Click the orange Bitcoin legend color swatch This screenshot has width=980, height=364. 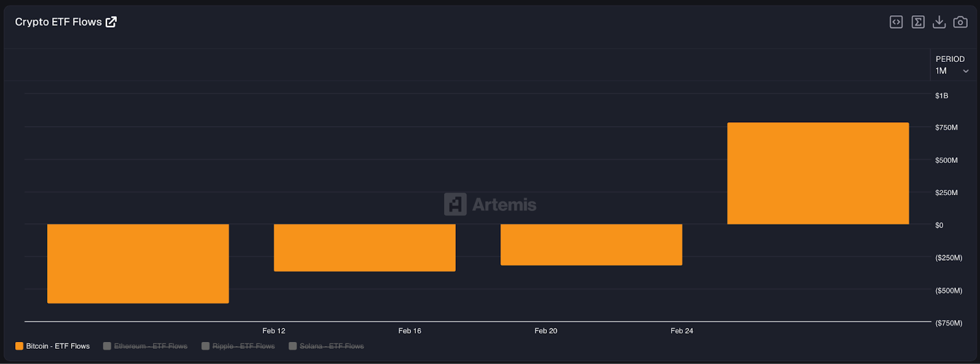20,346
